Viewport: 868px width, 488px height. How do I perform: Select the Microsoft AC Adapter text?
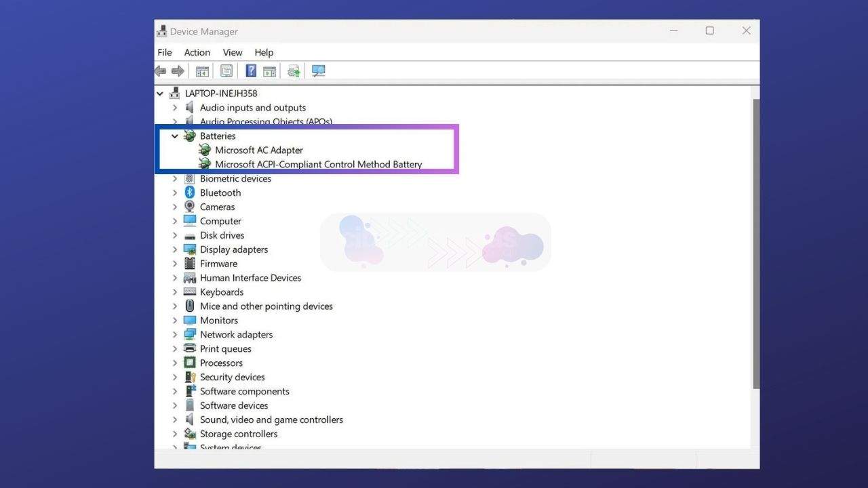tap(259, 150)
